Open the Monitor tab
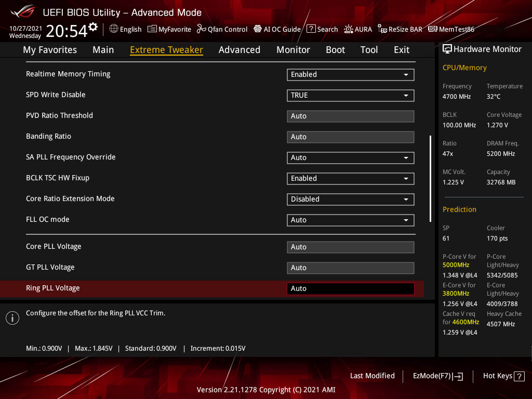 click(293, 50)
